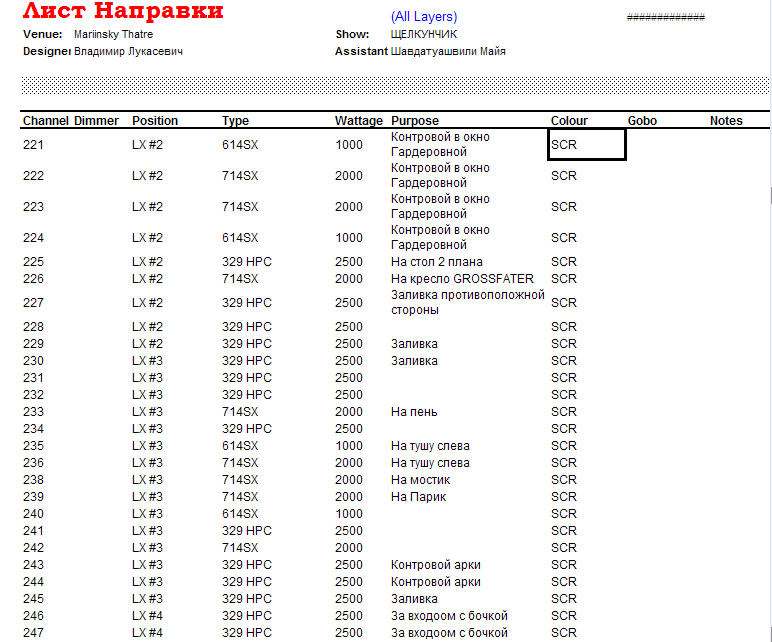Select the 'Лист Направки' title text
Screen dimensions: 772x642
pos(123,10)
